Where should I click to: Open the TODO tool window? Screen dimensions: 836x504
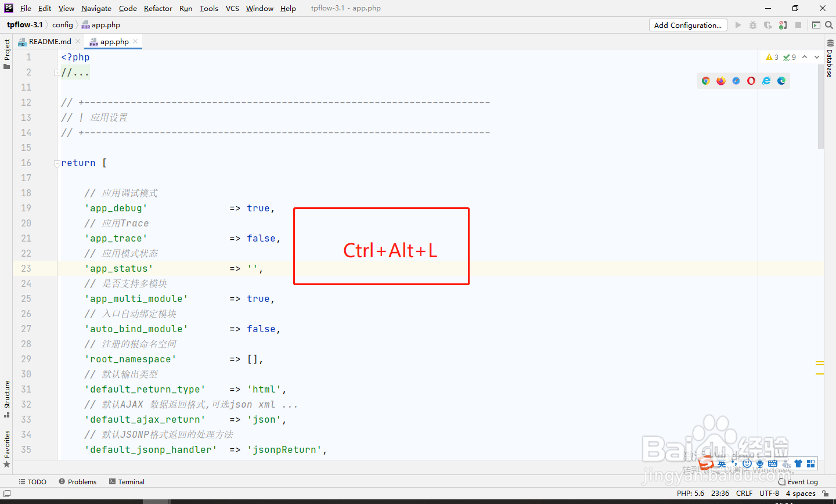coord(33,482)
